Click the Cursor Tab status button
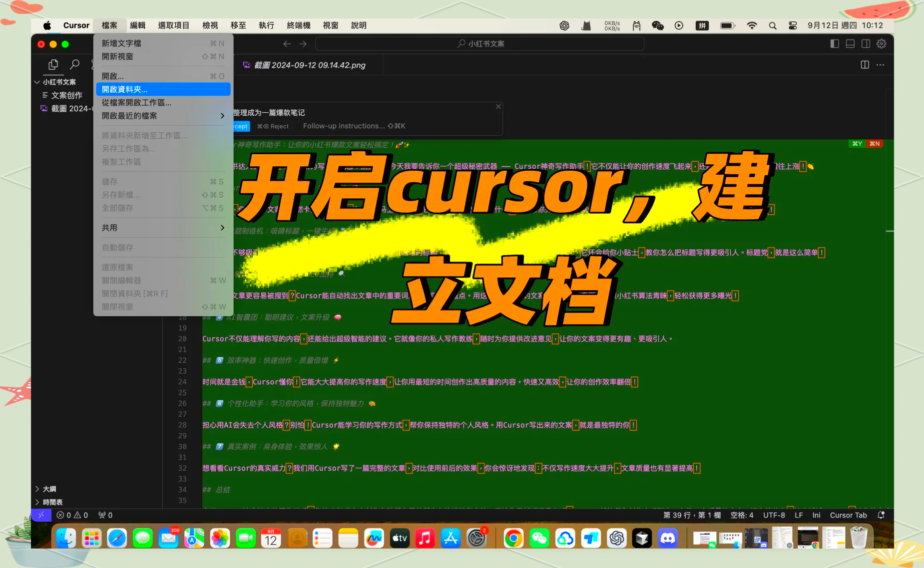Viewport: 924px width, 568px height. [848, 515]
